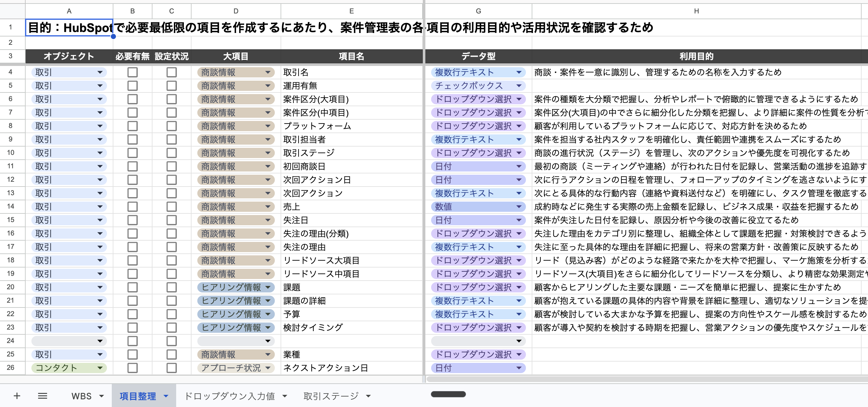
Task: Select column E header
Action: pos(351,11)
